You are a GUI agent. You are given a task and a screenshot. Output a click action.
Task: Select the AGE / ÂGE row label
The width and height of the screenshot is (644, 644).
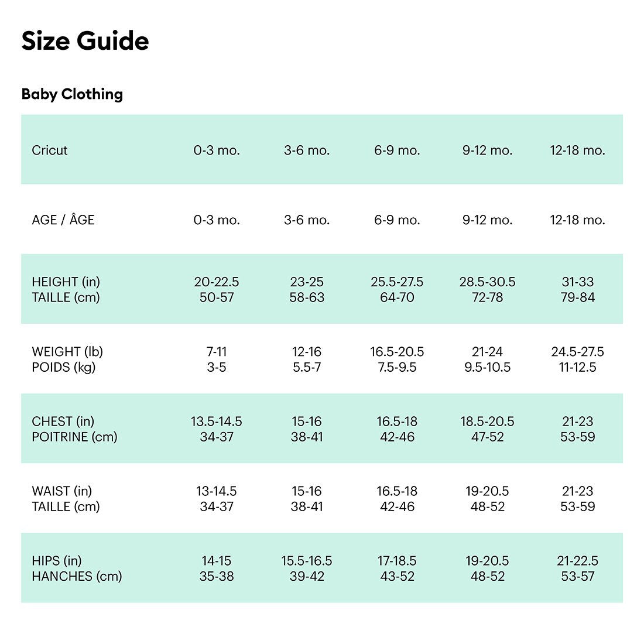[x=63, y=220]
